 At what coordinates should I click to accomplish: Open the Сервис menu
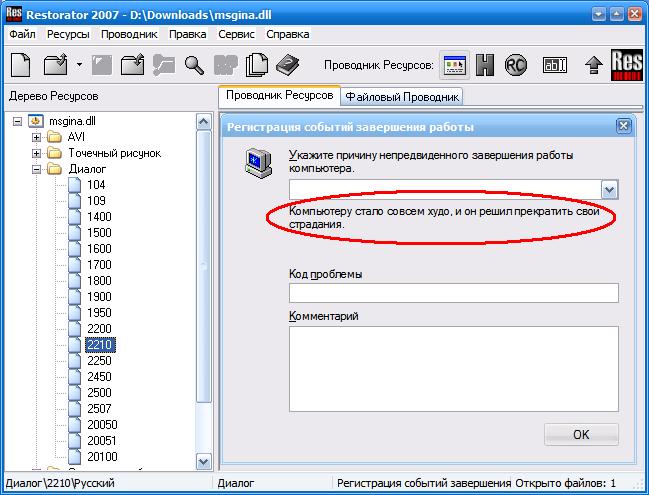point(236,34)
